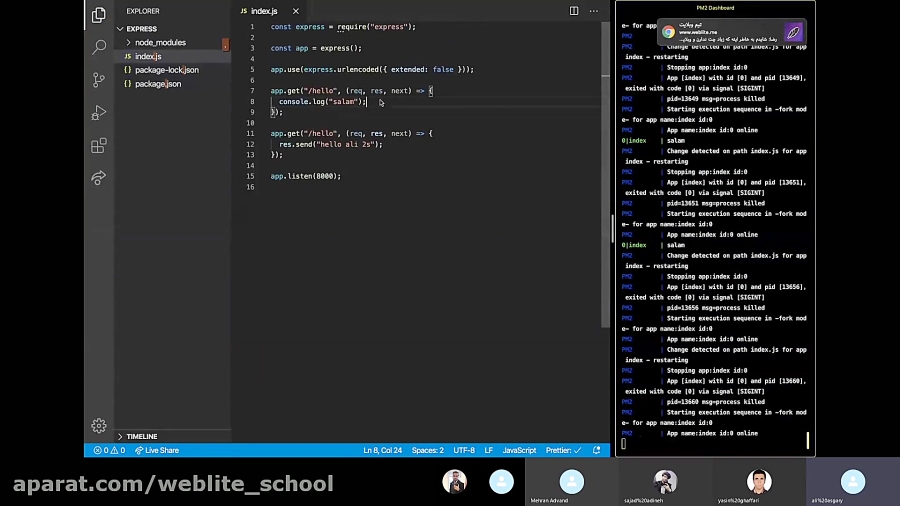The height and width of the screenshot is (506, 900).
Task: Change encoding via UTF-8 item
Action: tap(464, 450)
